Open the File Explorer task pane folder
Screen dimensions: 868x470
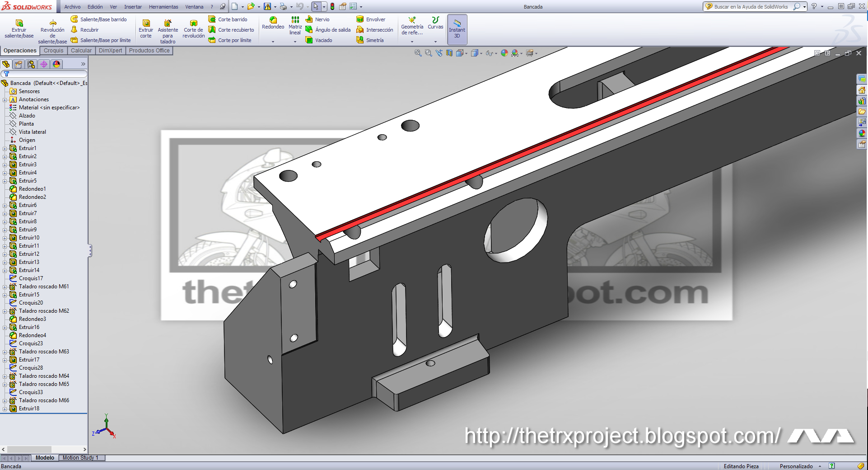pos(862,112)
